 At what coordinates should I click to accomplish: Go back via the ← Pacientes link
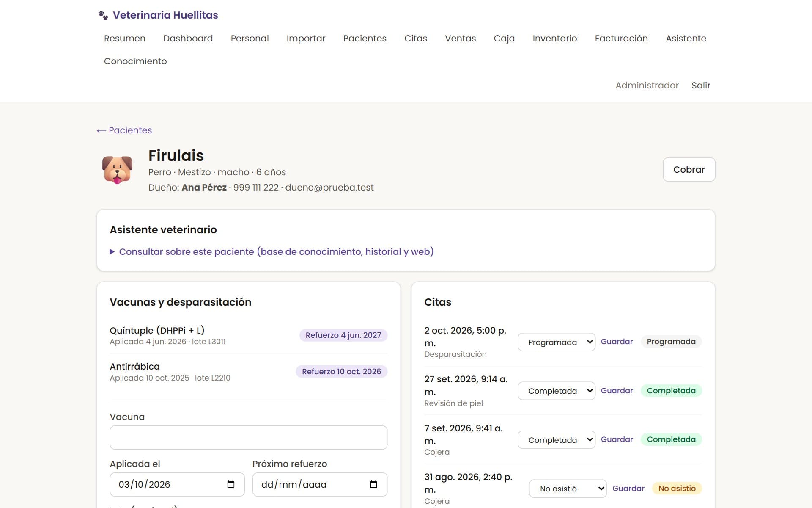click(124, 130)
